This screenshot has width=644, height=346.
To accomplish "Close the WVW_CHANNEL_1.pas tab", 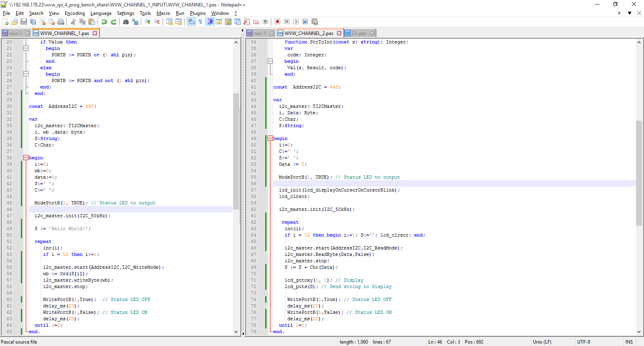I will [95, 33].
